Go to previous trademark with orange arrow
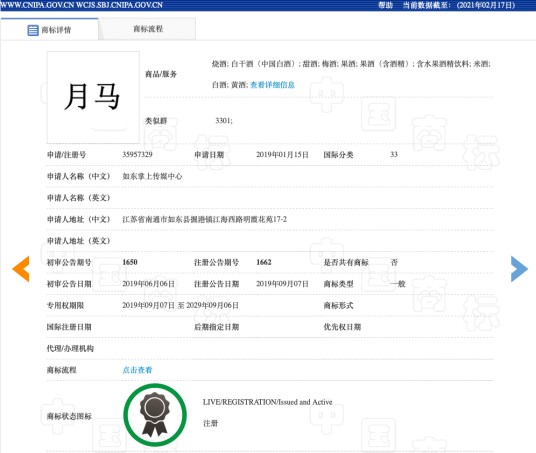Screen dimensions: 536x453 [x=21, y=269]
